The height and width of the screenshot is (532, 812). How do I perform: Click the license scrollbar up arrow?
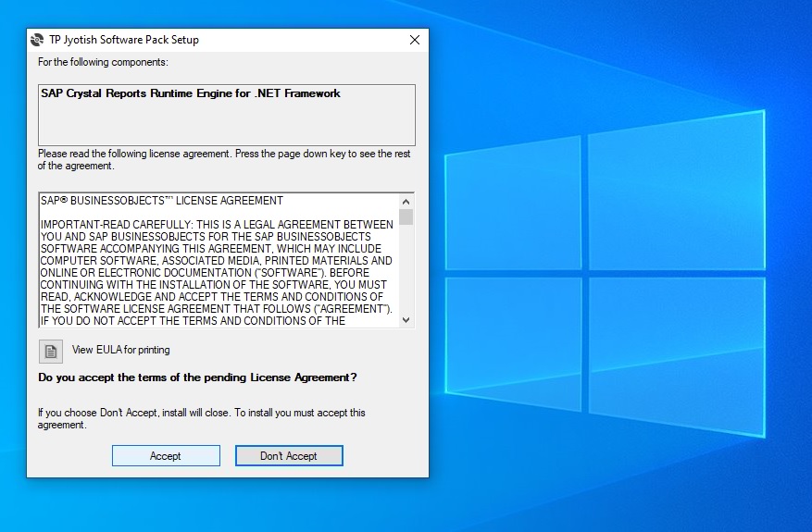point(406,201)
